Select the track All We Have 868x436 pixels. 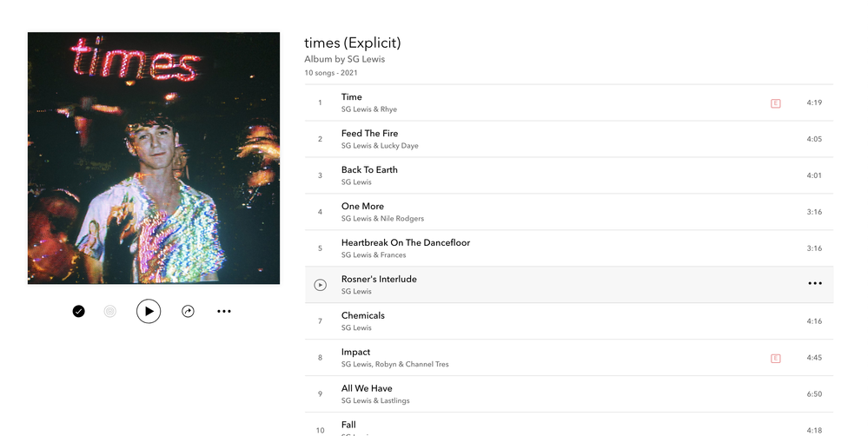coord(367,389)
